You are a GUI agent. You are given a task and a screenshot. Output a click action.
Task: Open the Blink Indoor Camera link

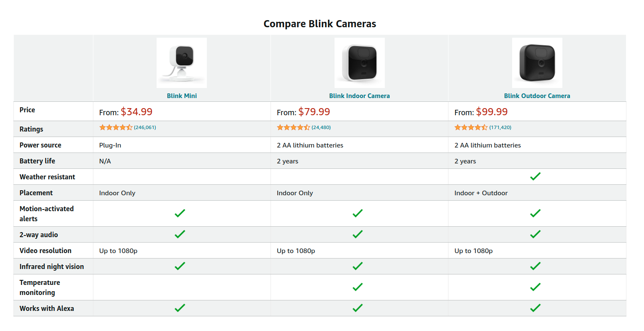click(359, 96)
